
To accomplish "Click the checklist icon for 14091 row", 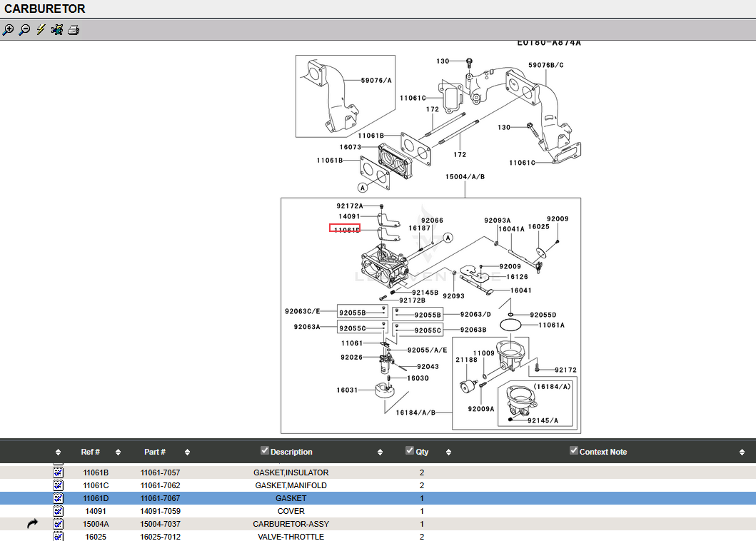I will point(59,511).
